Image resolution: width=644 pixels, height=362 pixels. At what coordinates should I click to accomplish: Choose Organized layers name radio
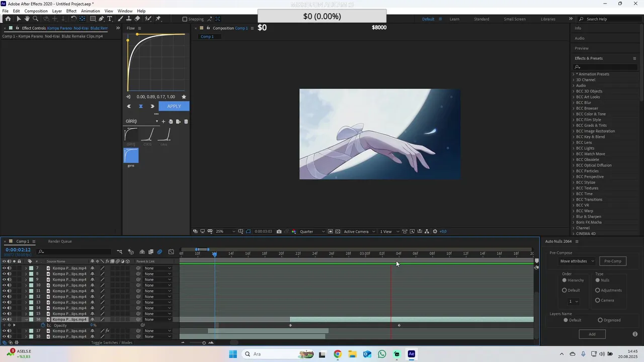[600, 320]
